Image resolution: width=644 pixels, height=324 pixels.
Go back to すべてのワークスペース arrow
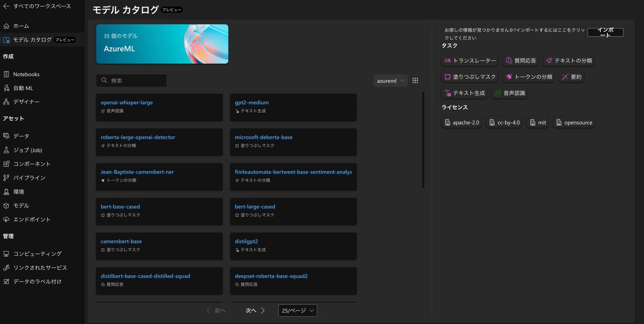click(6, 6)
